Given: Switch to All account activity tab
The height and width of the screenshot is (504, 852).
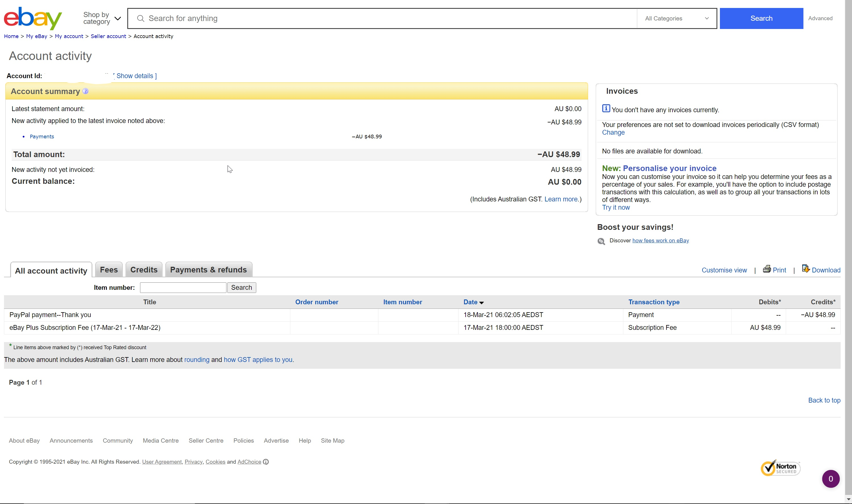Looking at the screenshot, I should [x=51, y=271].
